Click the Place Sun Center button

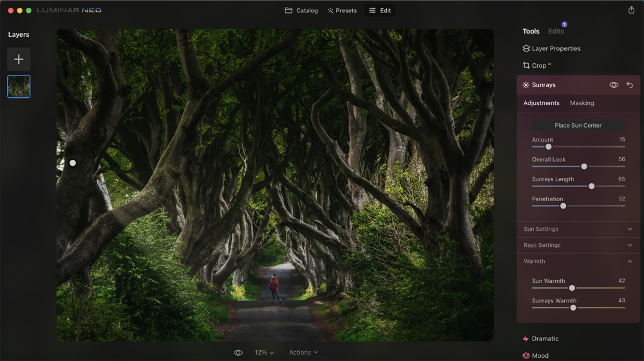(578, 126)
